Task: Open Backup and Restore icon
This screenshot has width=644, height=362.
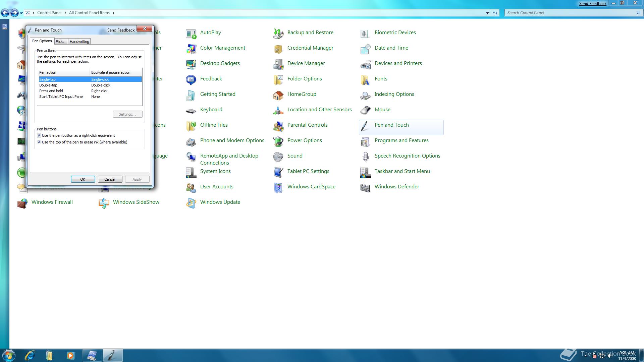Action: (x=278, y=34)
